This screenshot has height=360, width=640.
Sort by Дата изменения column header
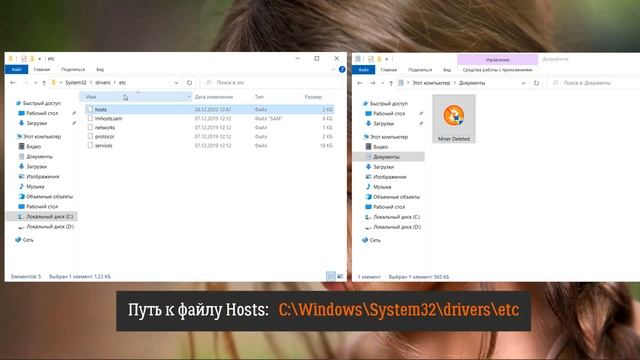pyautogui.click(x=214, y=97)
